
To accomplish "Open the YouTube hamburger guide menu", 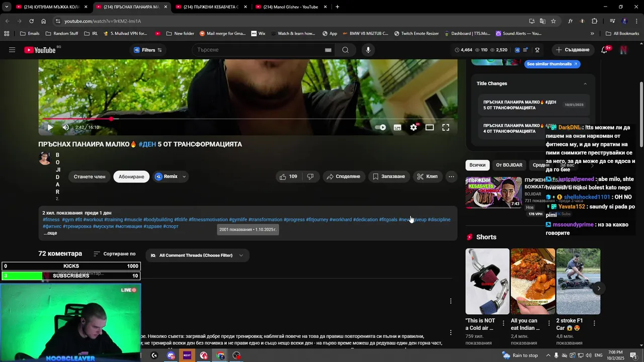I will [x=12, y=50].
